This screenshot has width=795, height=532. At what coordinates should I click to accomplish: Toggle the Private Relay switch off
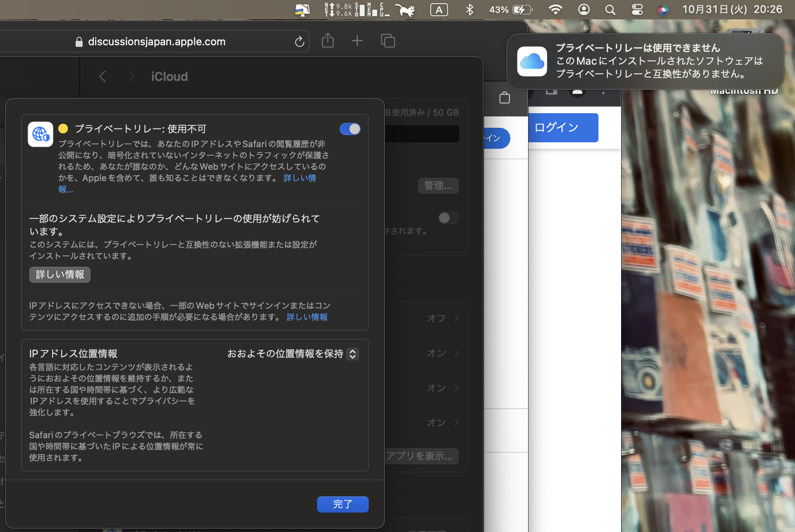tap(350, 129)
